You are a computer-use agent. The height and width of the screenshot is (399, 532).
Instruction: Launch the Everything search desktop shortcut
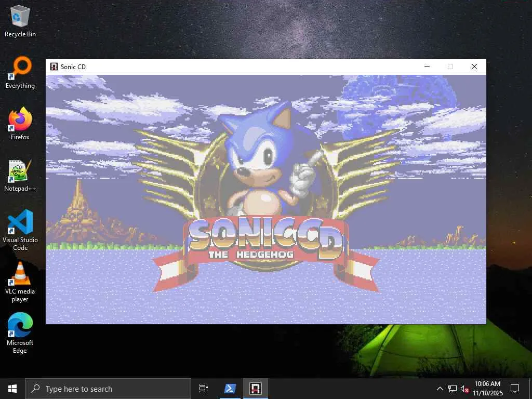[x=20, y=73]
